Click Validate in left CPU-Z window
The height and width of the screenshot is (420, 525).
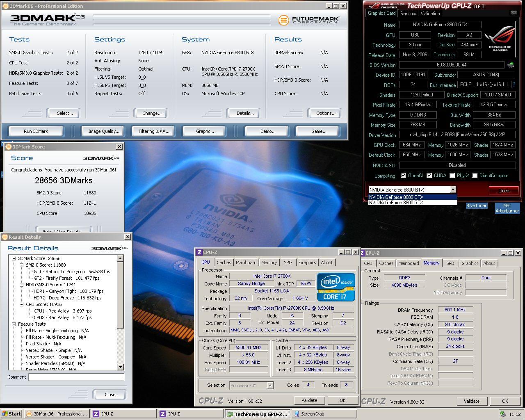(x=309, y=400)
